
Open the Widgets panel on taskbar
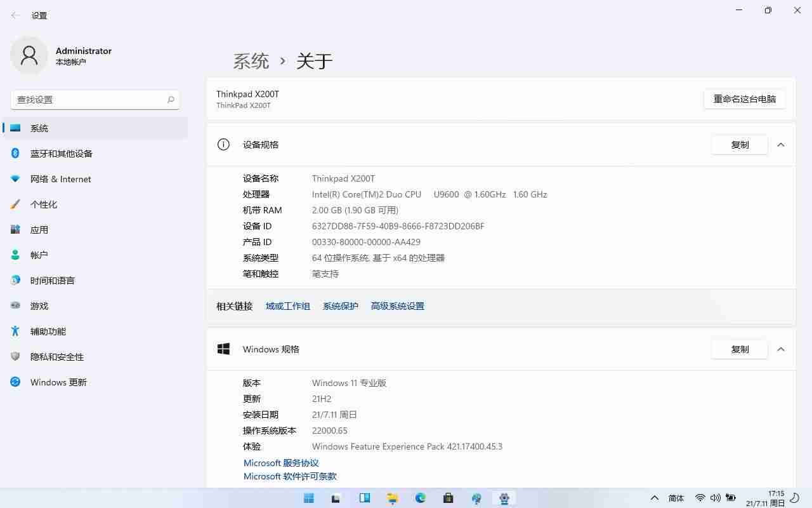365,498
